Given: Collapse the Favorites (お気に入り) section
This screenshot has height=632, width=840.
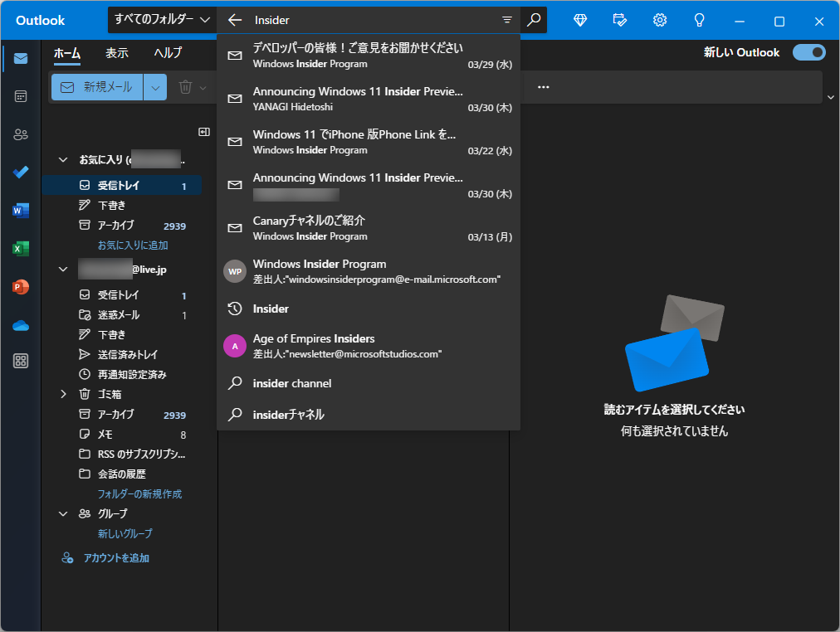Looking at the screenshot, I should [63, 159].
